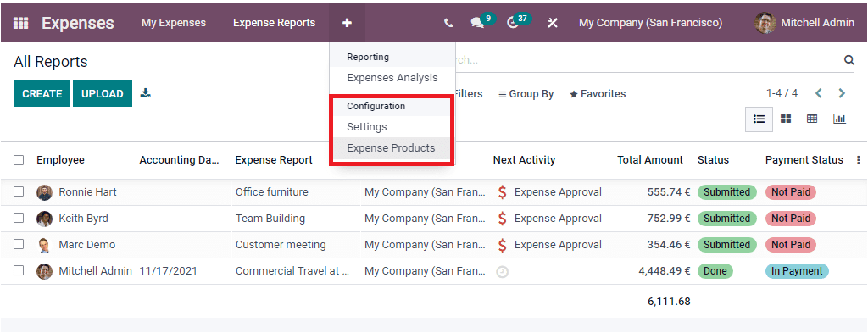This screenshot has height=333, width=868.
Task: Switch to graph view
Action: (x=839, y=119)
